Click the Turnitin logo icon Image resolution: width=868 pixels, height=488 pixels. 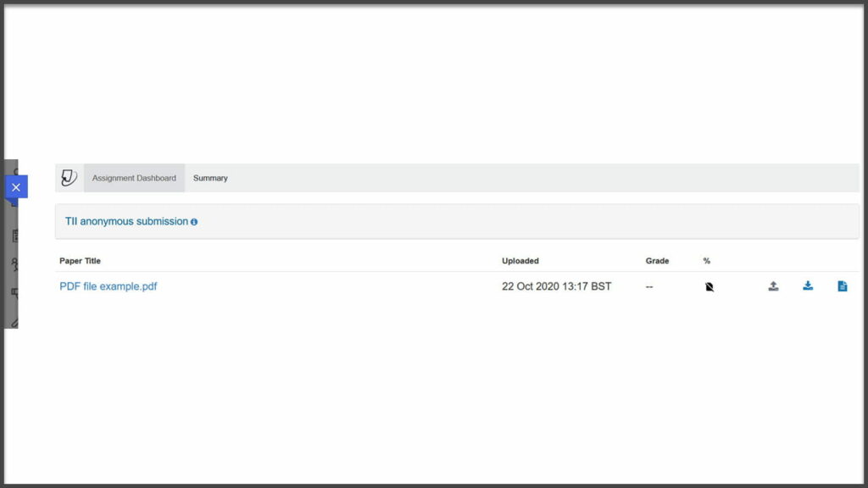point(70,178)
